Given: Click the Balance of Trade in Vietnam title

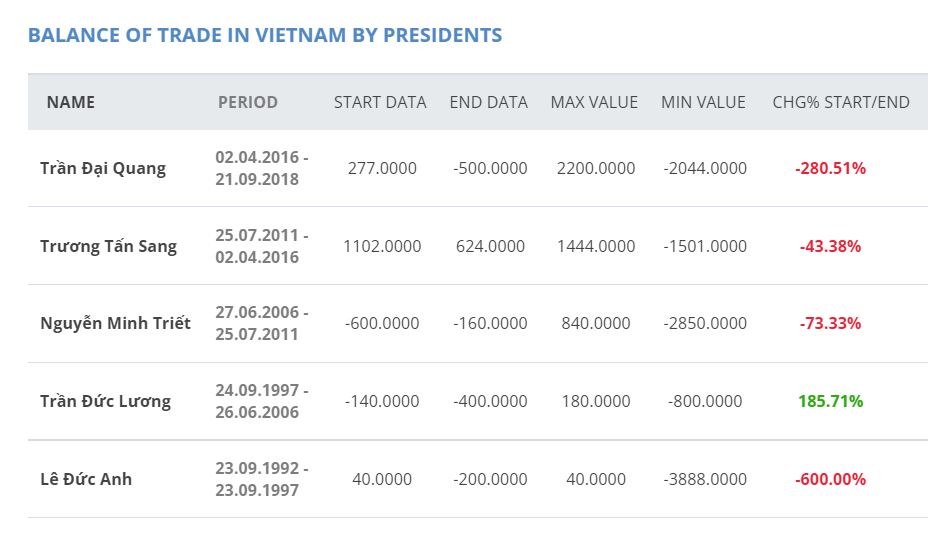Looking at the screenshot, I should click(x=265, y=35).
